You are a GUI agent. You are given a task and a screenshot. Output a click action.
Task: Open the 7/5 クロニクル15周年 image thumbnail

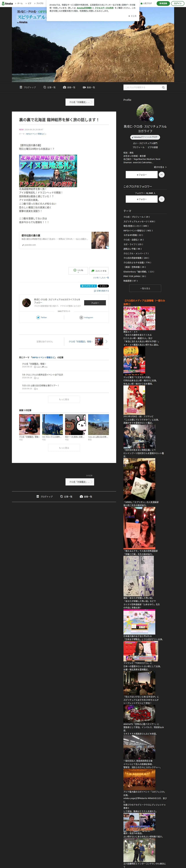tap(52, 425)
